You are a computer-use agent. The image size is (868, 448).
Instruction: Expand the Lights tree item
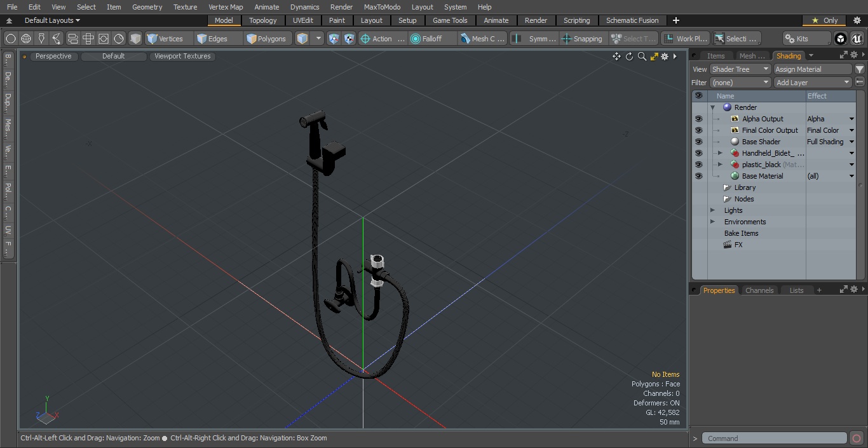pos(713,210)
